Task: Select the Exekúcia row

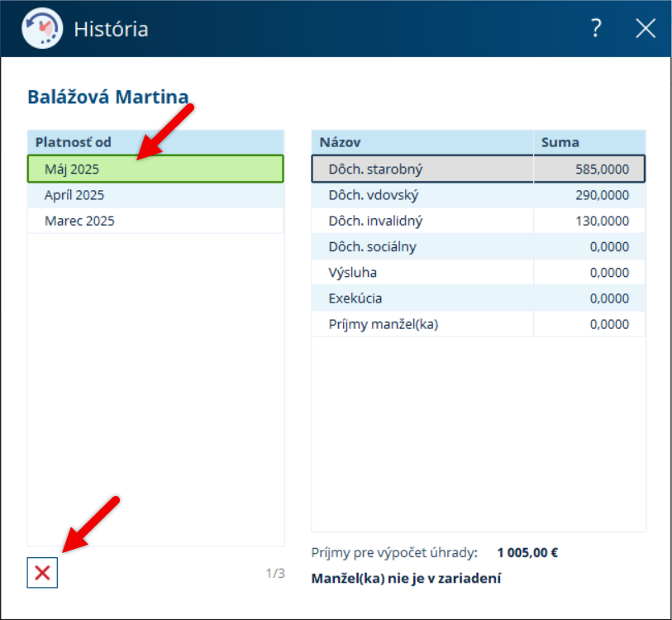Action: point(479,298)
